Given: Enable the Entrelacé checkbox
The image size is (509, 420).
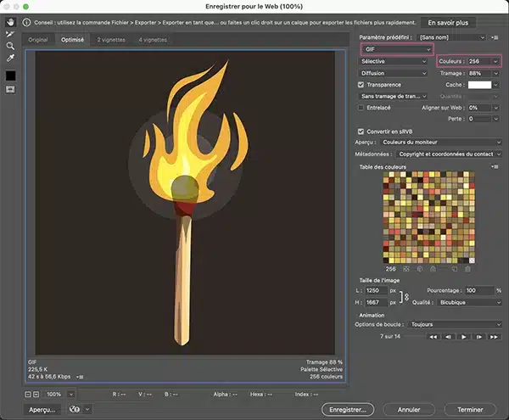Looking at the screenshot, I should click(x=361, y=108).
